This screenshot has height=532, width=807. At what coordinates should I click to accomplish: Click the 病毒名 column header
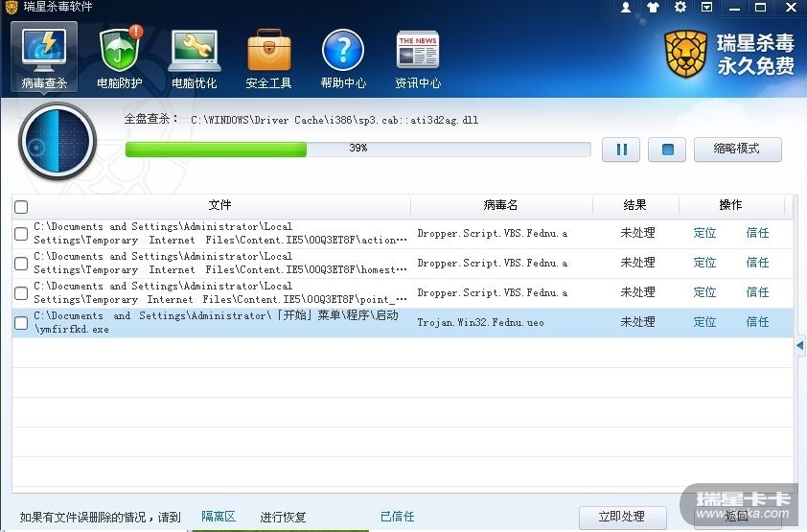click(500, 205)
